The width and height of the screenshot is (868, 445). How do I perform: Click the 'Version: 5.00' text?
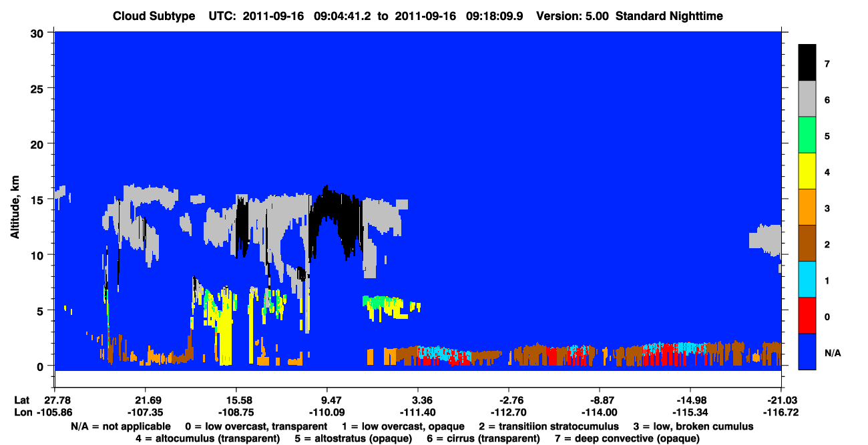click(572, 15)
